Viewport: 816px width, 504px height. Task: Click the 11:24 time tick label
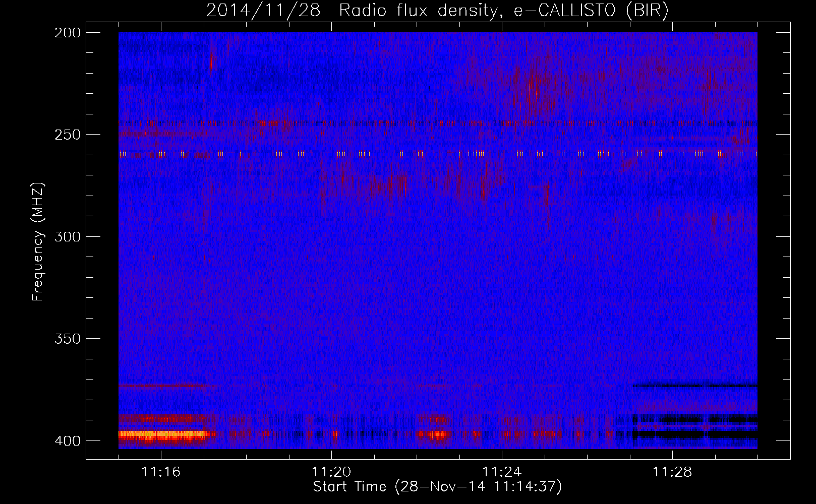[502, 472]
